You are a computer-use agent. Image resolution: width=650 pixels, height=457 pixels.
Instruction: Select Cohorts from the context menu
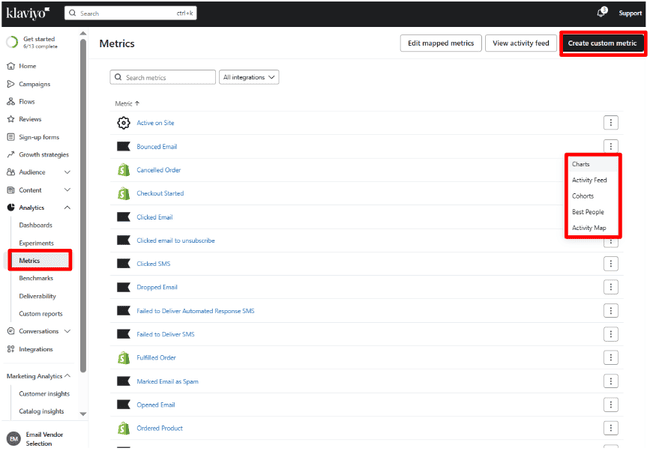coord(582,196)
